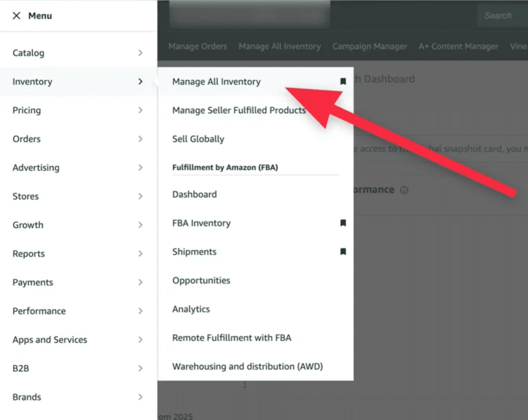Image resolution: width=528 pixels, height=420 pixels.
Task: Toggle bookmark for Manage All Inventory
Action: 343,81
